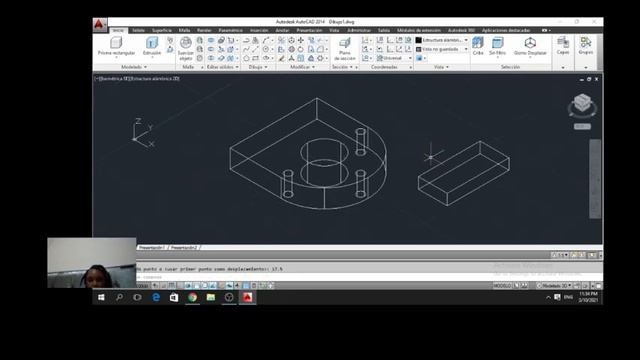Open the taskbar search icon
The width and height of the screenshot is (640, 360).
point(119,297)
